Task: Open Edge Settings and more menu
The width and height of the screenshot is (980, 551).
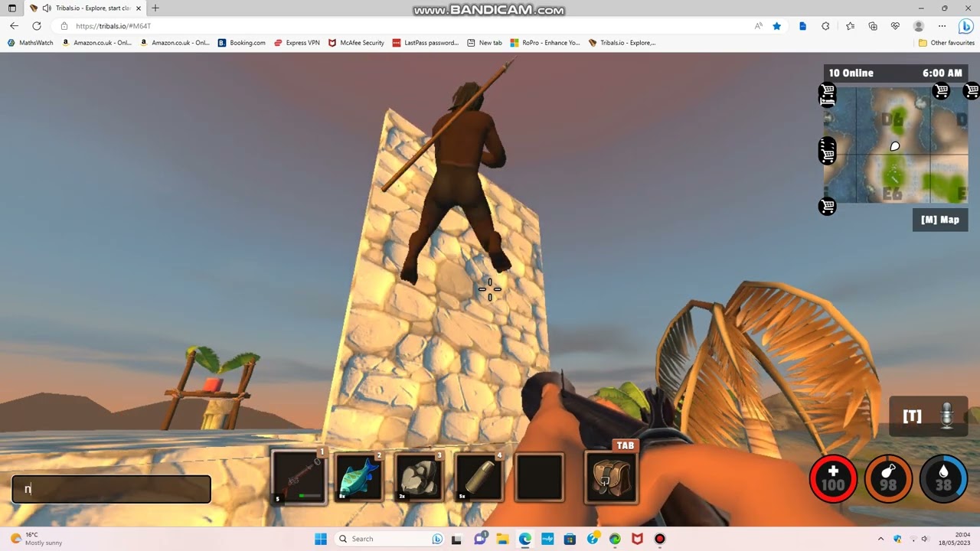Action: coord(942,26)
